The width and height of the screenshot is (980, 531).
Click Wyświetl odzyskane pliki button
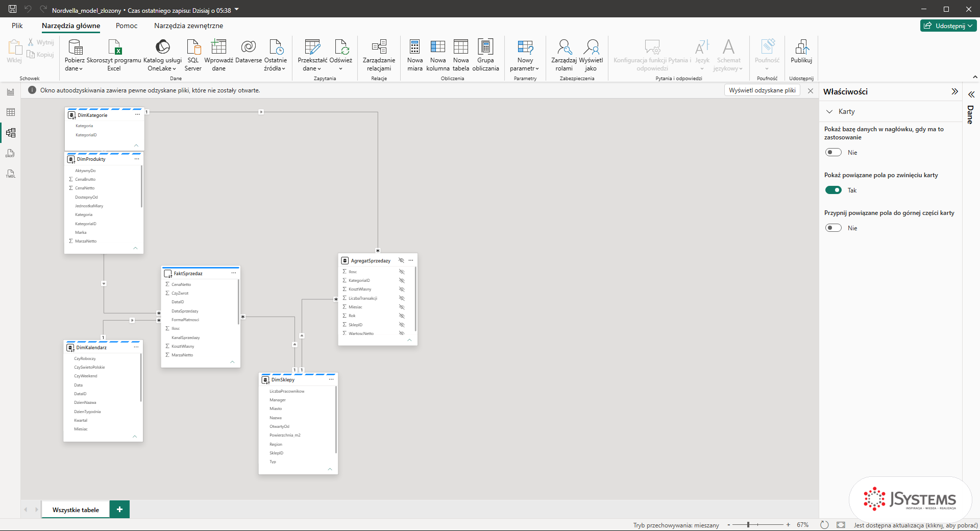(x=762, y=90)
